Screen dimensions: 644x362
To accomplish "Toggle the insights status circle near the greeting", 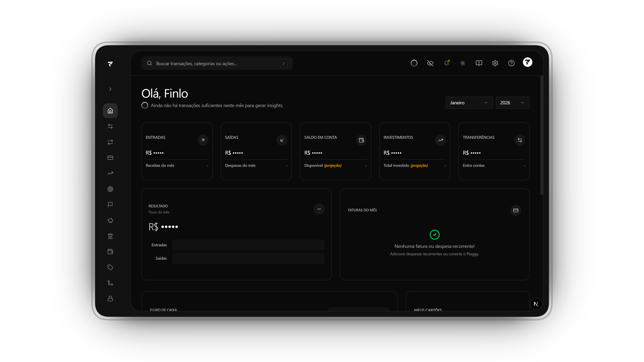I will coord(145,105).
